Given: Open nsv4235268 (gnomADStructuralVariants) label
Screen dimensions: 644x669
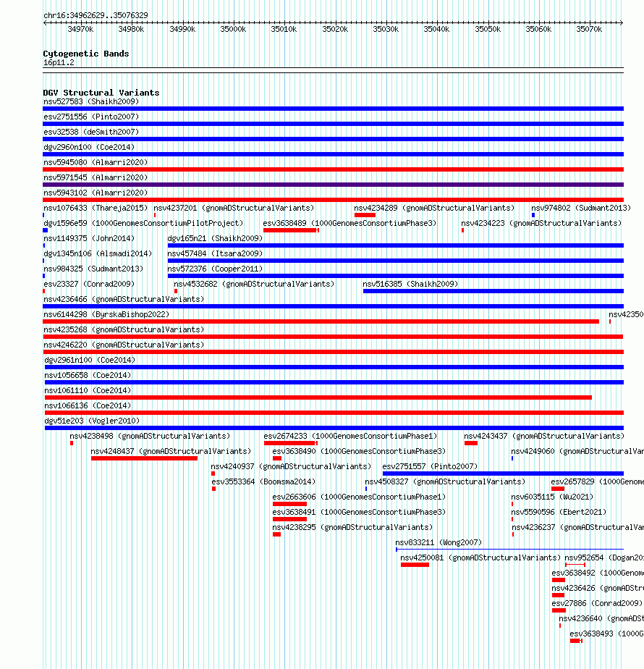Looking at the screenshot, I should tap(124, 330).
